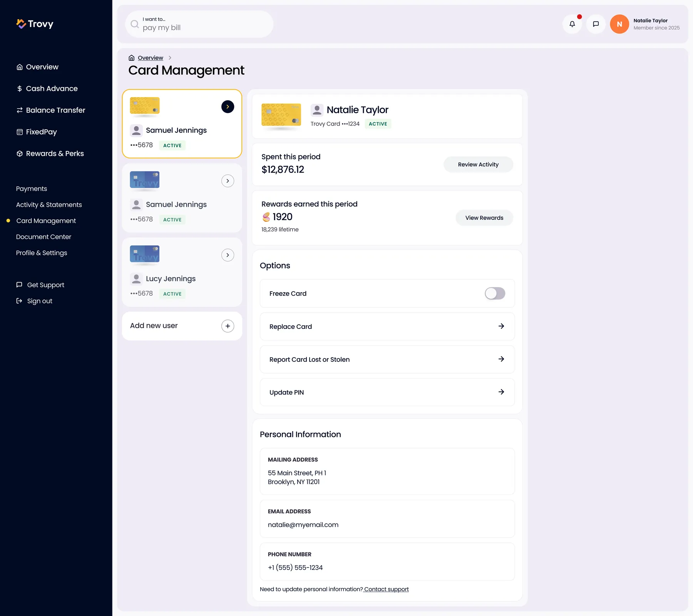Open the notifications bell icon
693x616 pixels.
point(572,24)
